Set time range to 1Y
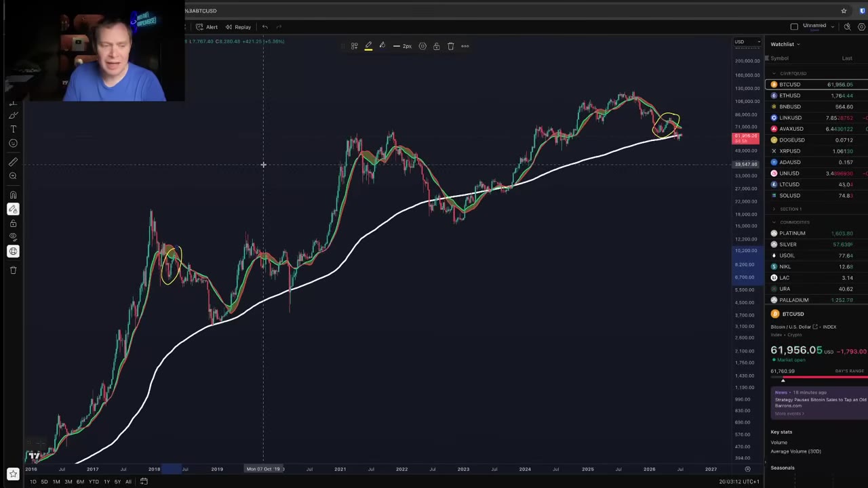Screen dimensions: 868x488 pos(106,481)
